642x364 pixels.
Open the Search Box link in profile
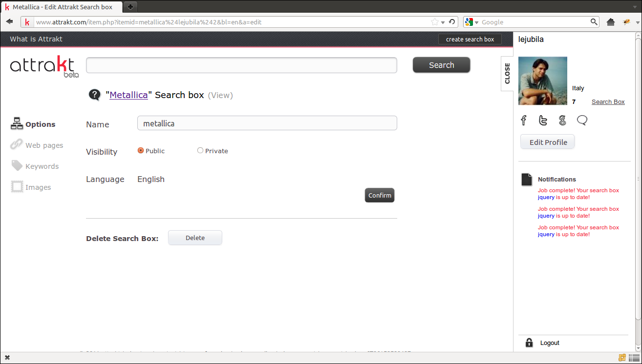[608, 101]
